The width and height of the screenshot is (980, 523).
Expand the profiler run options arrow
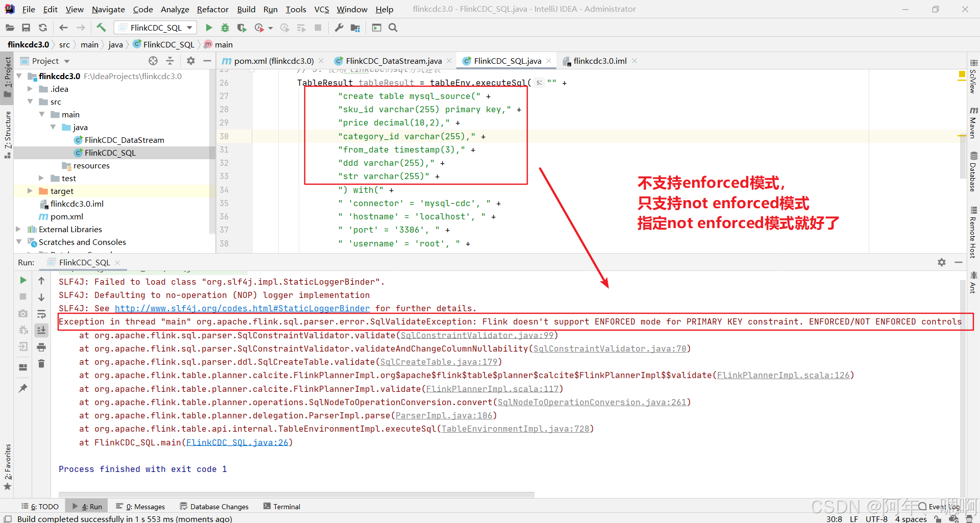271,28
